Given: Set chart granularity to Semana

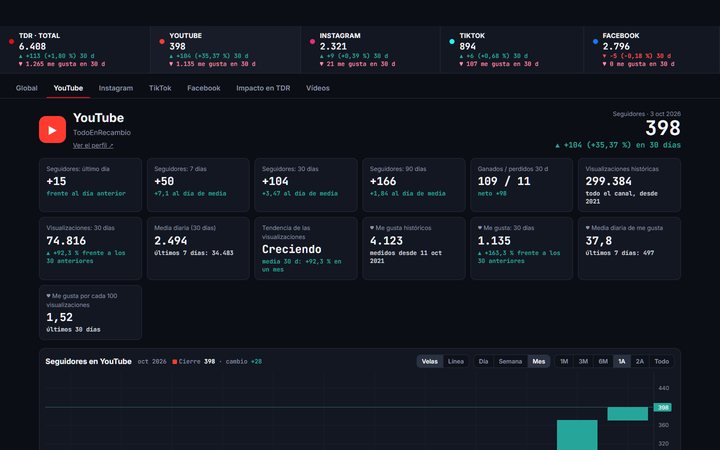Looking at the screenshot, I should click(510, 361).
